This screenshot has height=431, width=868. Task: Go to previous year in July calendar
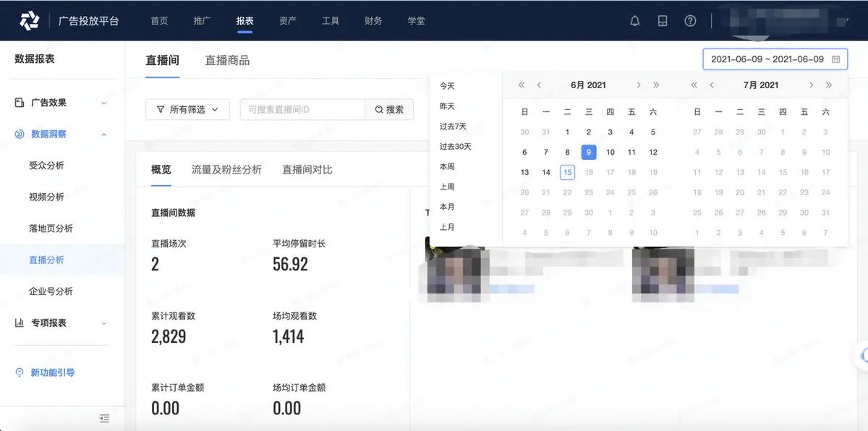[694, 85]
